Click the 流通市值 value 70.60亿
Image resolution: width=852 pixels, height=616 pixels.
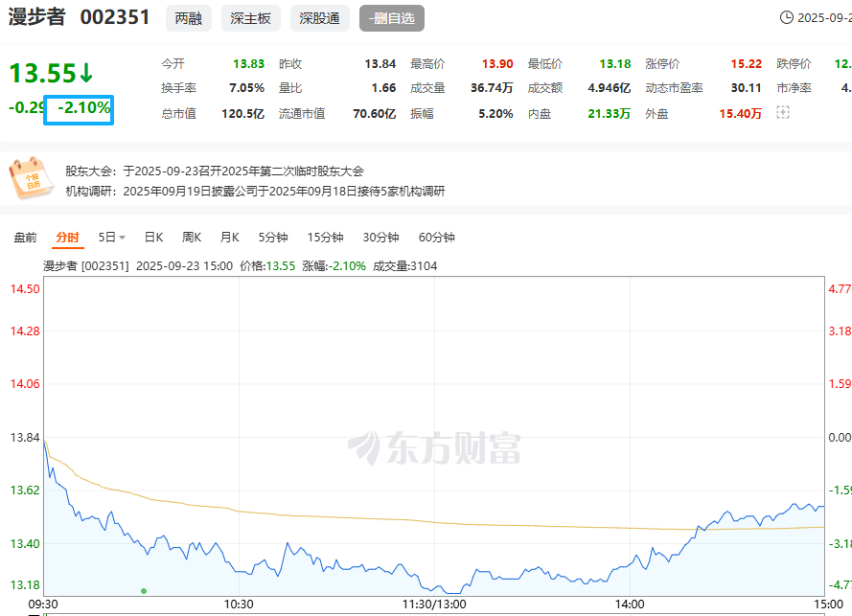point(375,114)
